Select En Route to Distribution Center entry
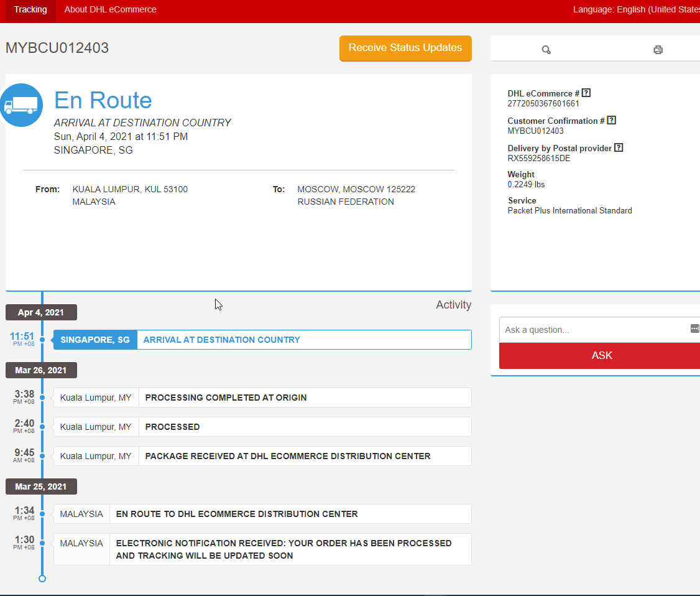 [262, 514]
